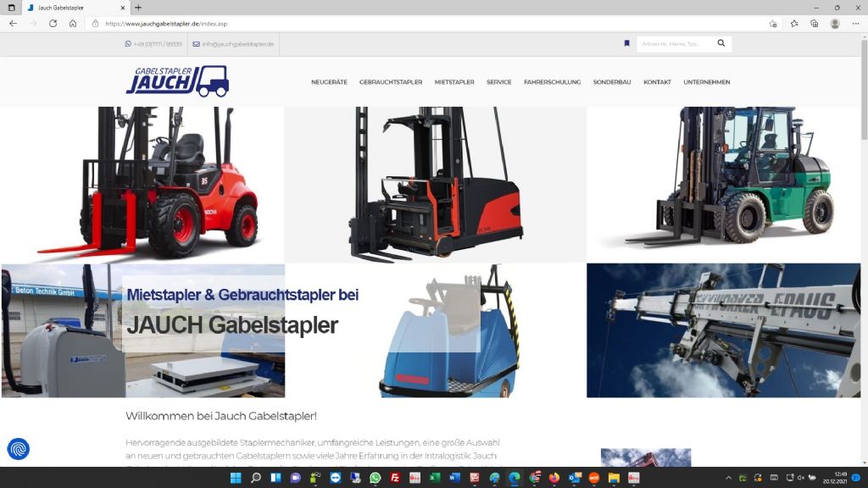Open the browser profile avatar
Image resolution: width=868 pixels, height=488 pixels.
835,24
